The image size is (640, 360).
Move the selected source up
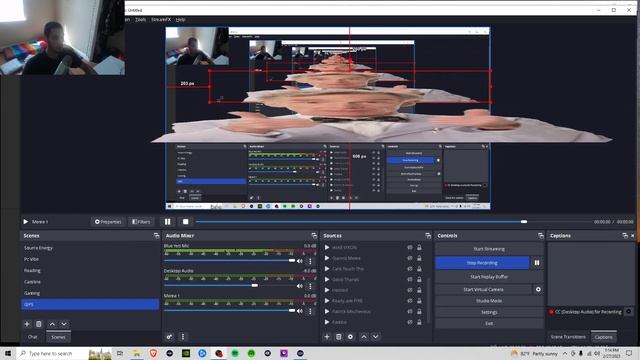(364, 337)
